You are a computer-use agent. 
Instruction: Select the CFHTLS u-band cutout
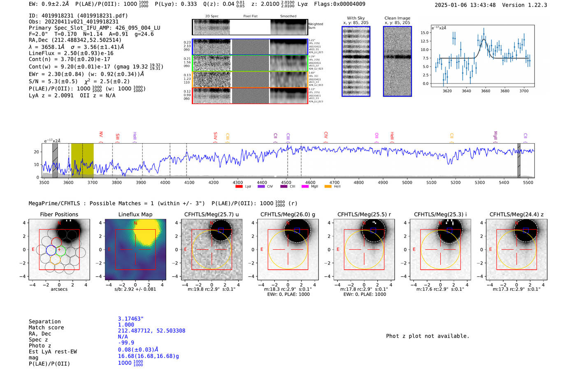[212, 249]
